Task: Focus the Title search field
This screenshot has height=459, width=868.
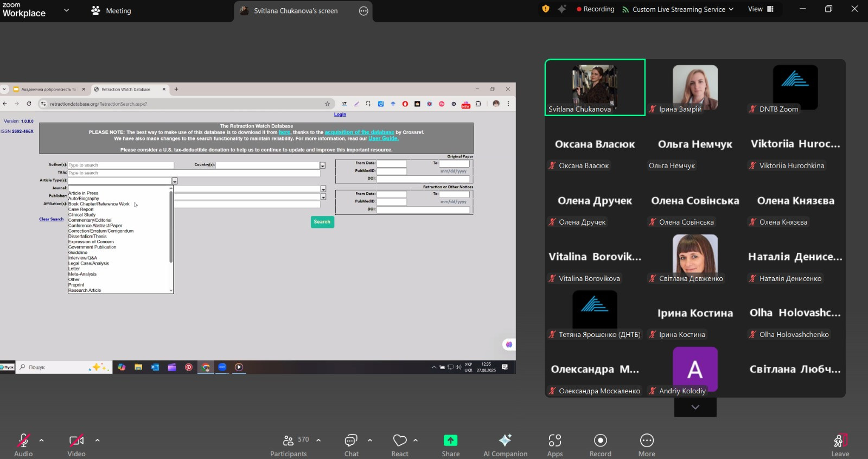Action: pyautogui.click(x=194, y=173)
